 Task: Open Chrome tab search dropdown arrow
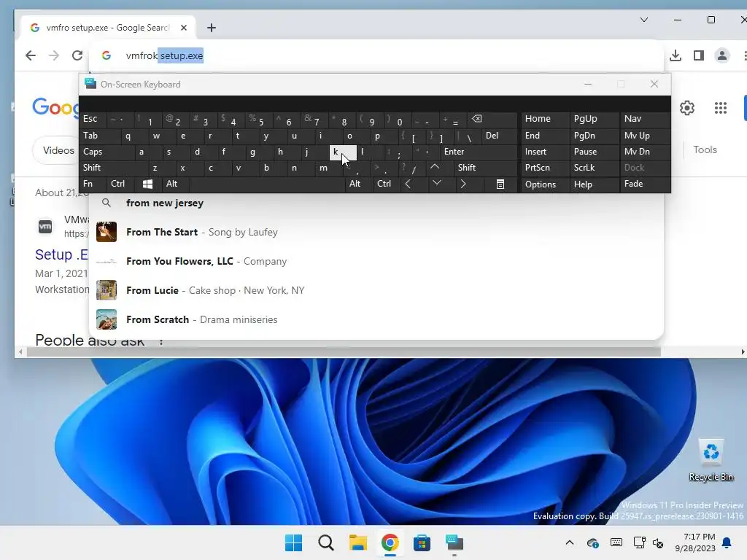pos(643,20)
